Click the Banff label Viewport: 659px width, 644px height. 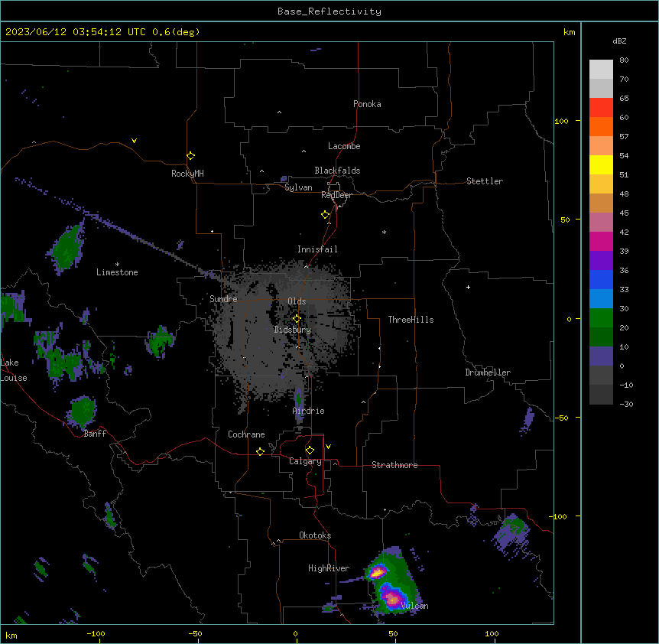point(95,434)
